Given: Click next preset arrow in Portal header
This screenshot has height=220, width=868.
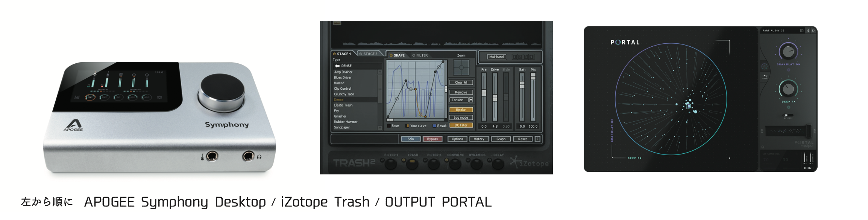Looking at the screenshot, I should pos(813,31).
